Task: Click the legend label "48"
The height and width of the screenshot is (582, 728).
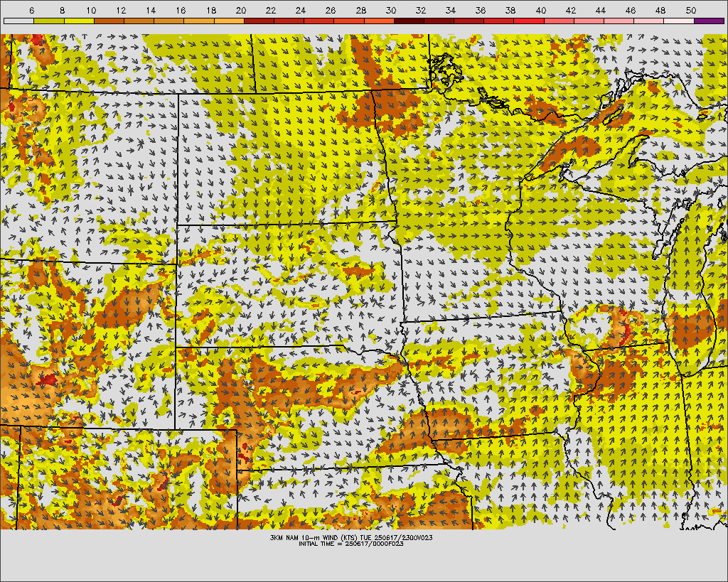Action: click(x=660, y=10)
